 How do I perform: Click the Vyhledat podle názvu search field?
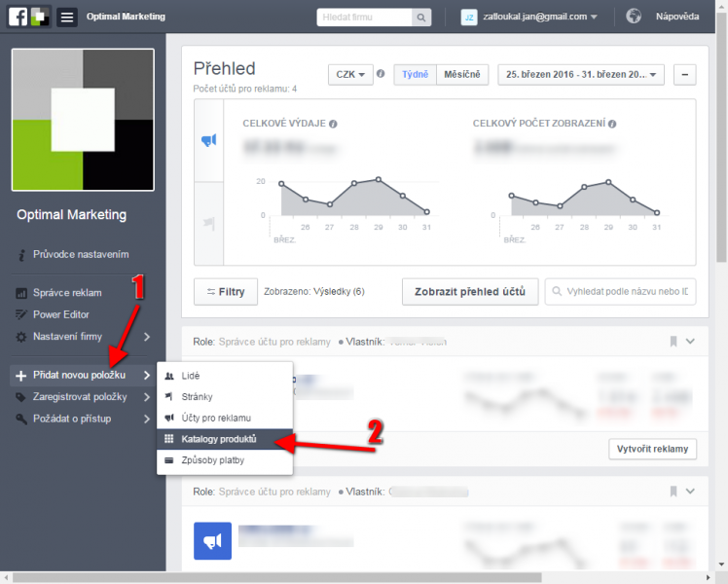(x=620, y=292)
